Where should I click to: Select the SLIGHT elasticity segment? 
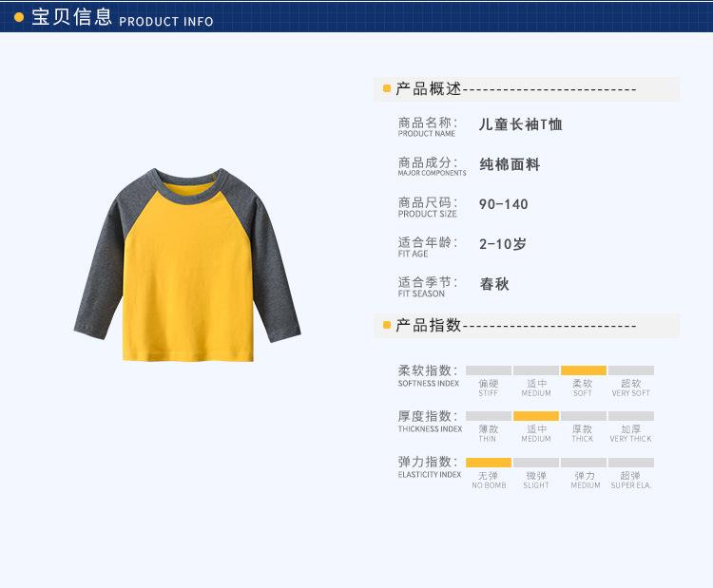click(x=536, y=463)
